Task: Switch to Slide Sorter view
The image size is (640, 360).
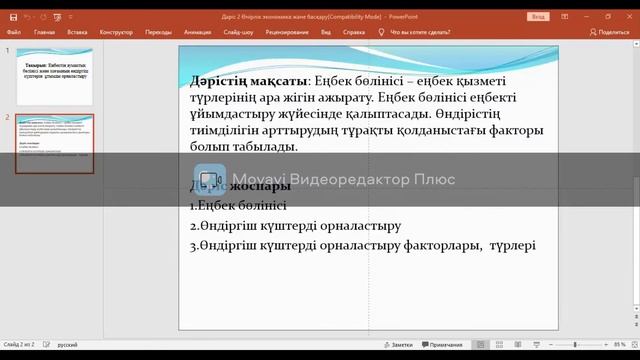Action: [499, 345]
